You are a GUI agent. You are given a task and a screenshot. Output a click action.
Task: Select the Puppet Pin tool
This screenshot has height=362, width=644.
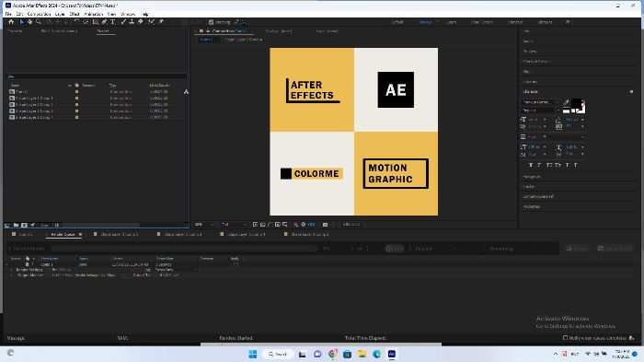[x=161, y=22]
